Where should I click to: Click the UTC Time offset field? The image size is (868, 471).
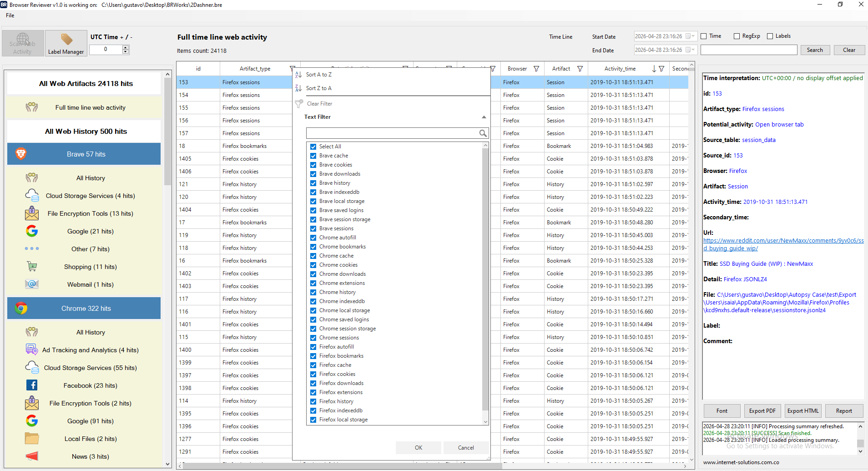(106, 50)
